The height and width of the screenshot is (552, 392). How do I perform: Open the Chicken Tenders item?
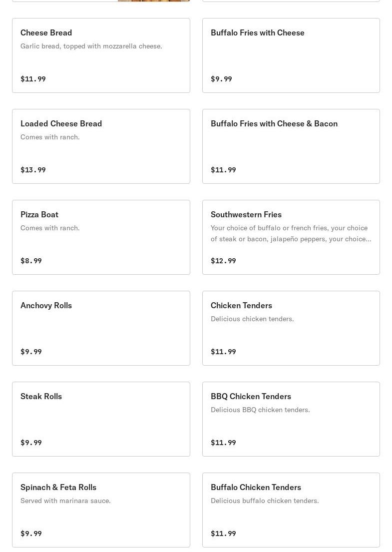pyautogui.click(x=291, y=328)
